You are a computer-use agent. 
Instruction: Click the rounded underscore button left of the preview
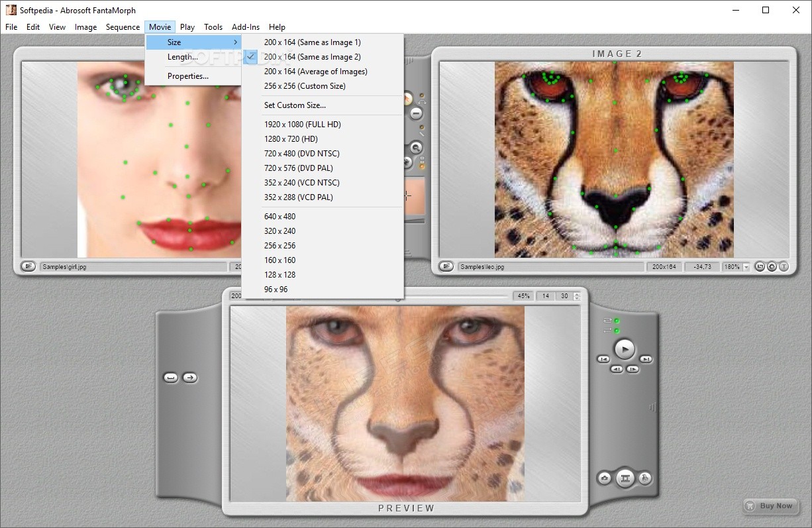coord(171,378)
